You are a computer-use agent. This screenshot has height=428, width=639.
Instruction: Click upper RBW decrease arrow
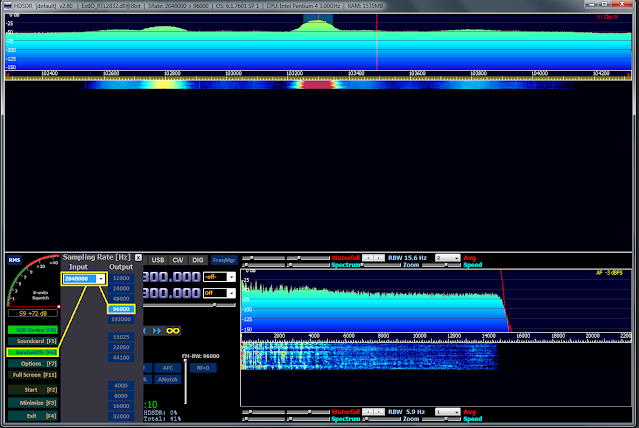tap(368, 258)
